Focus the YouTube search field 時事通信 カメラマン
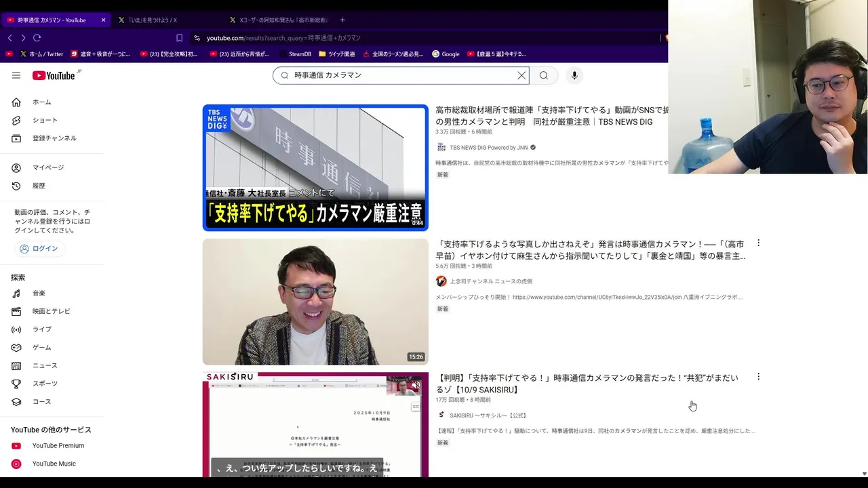The width and height of the screenshot is (868, 488). coord(400,75)
